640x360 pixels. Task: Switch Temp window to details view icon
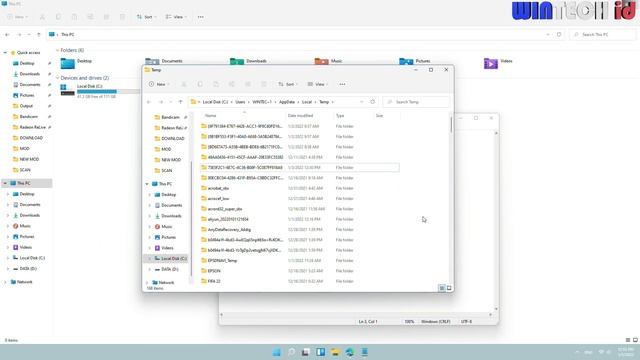[x=442, y=288]
